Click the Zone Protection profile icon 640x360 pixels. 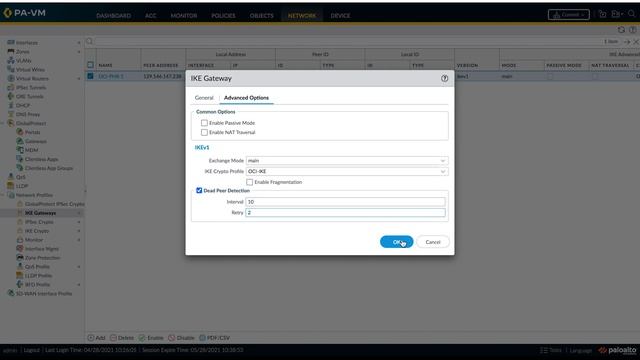[x=20, y=258]
